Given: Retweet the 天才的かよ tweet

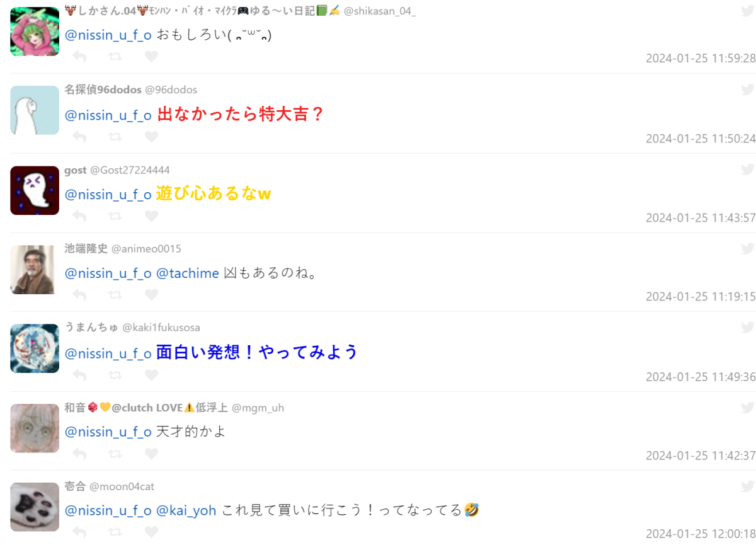Looking at the screenshot, I should 115,454.
